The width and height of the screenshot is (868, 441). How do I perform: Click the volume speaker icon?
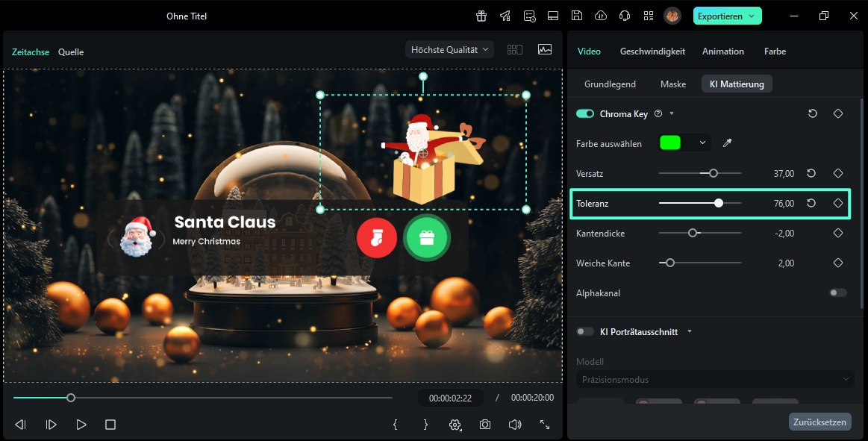tap(514, 425)
